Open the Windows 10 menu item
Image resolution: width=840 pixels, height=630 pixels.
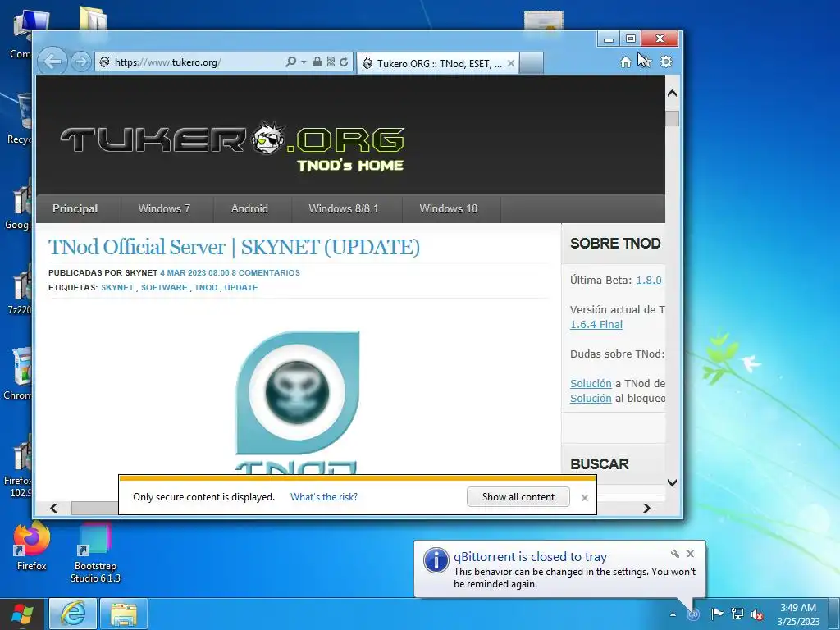pos(449,209)
